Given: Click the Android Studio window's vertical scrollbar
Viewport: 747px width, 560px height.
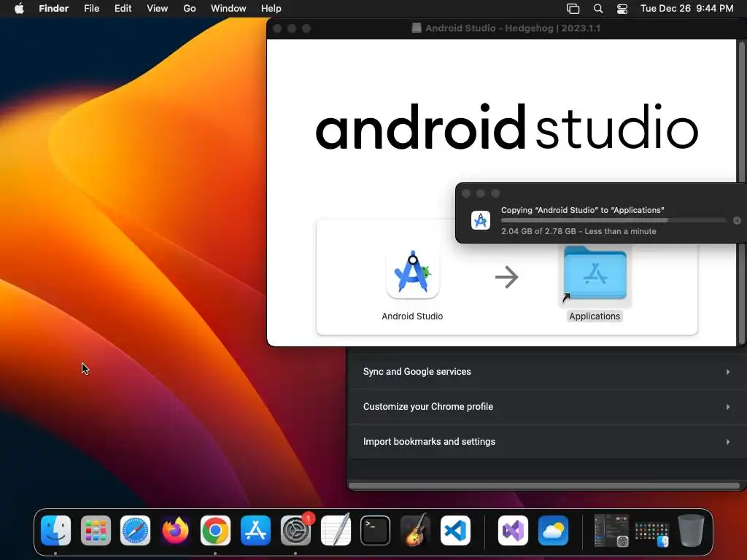Looking at the screenshot, I should point(741,192).
